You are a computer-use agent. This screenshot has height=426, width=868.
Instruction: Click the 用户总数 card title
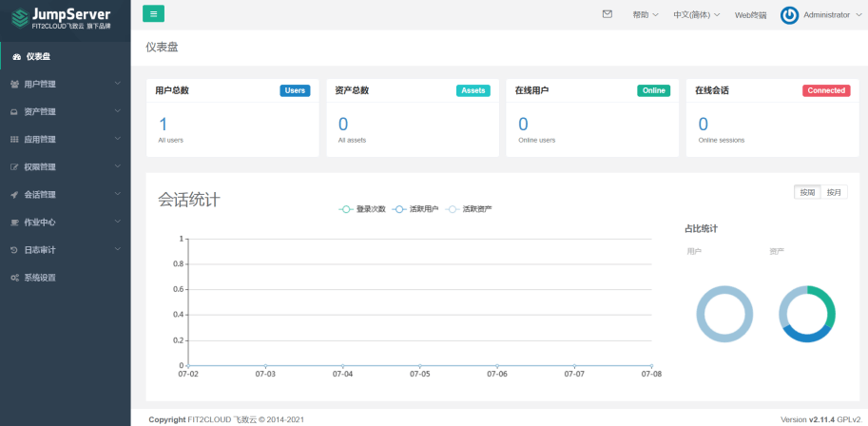[x=172, y=91]
